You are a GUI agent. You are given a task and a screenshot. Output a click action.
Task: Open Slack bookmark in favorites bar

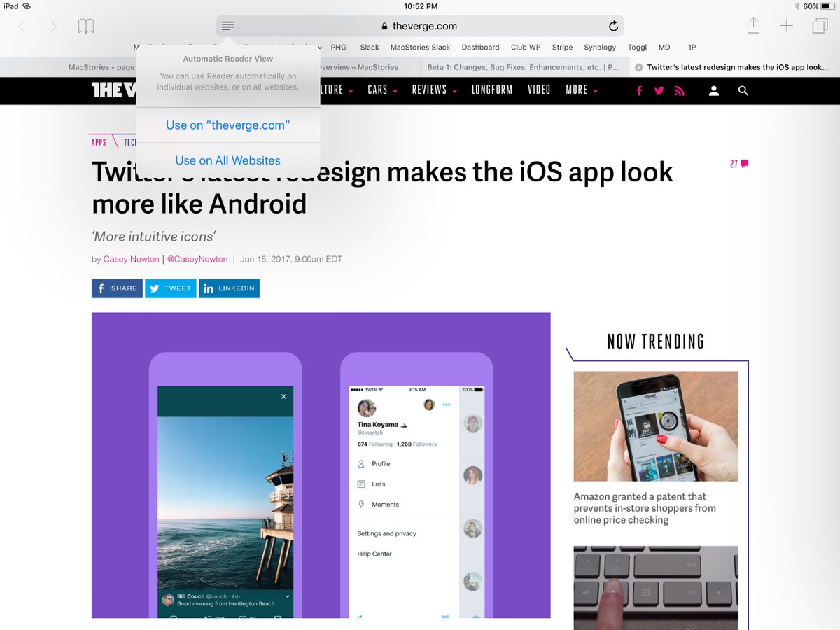pos(370,48)
